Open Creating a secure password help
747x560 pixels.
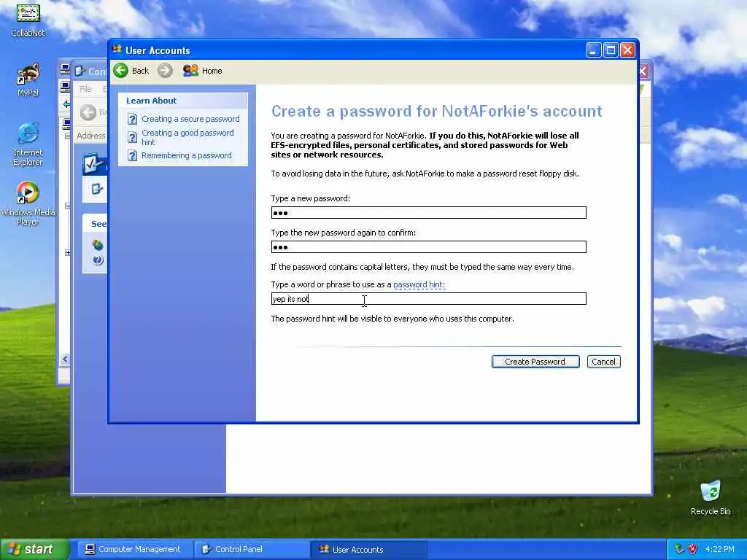190,119
